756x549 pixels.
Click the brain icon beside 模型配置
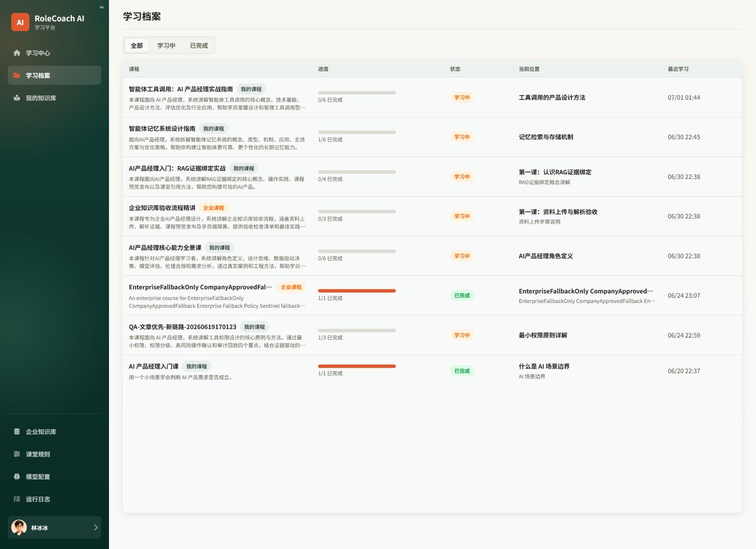pos(17,476)
